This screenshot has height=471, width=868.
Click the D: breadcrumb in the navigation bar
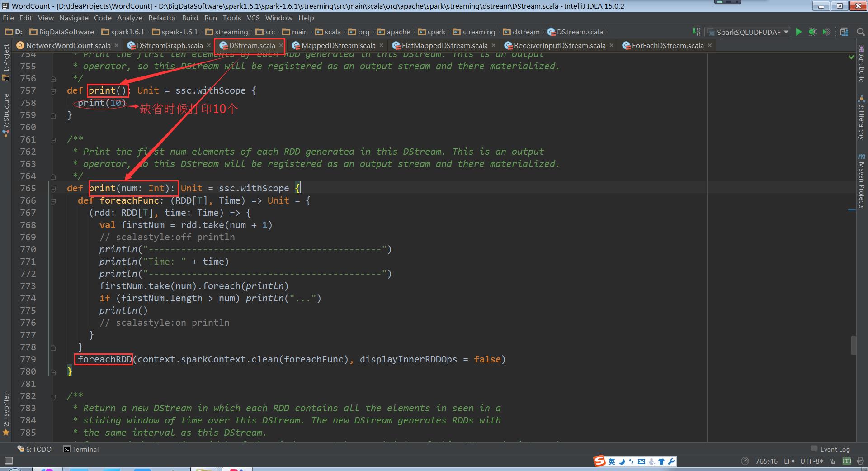pyautogui.click(x=14, y=32)
